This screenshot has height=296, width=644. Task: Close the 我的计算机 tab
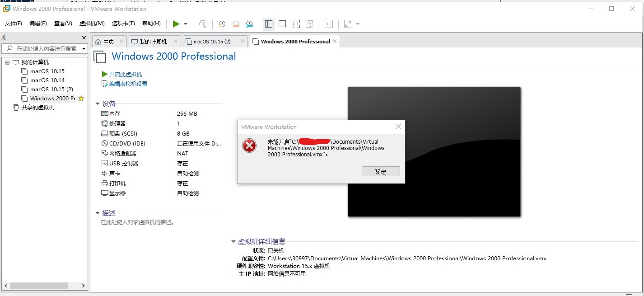[x=175, y=41]
